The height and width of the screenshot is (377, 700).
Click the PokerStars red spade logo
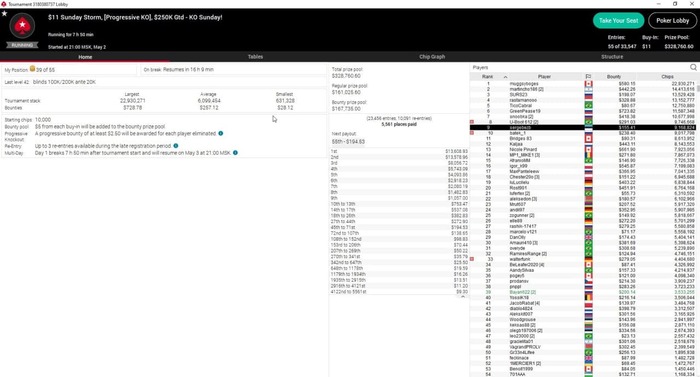point(22,26)
